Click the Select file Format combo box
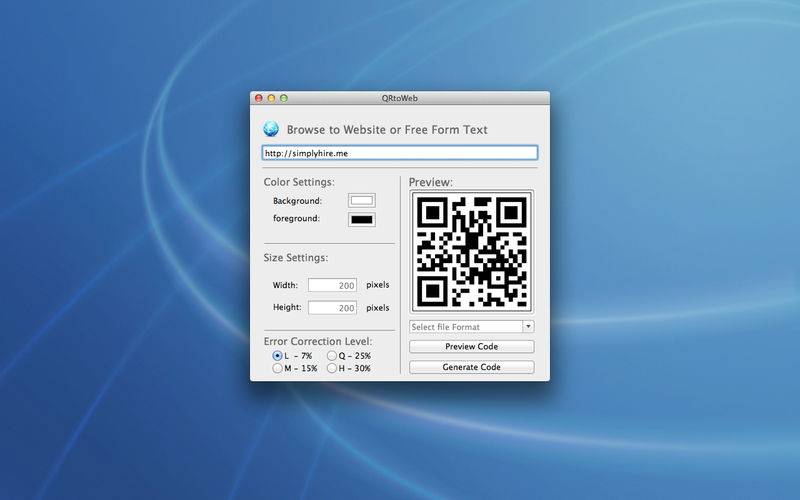The width and height of the screenshot is (800, 500). pyautogui.click(x=465, y=327)
